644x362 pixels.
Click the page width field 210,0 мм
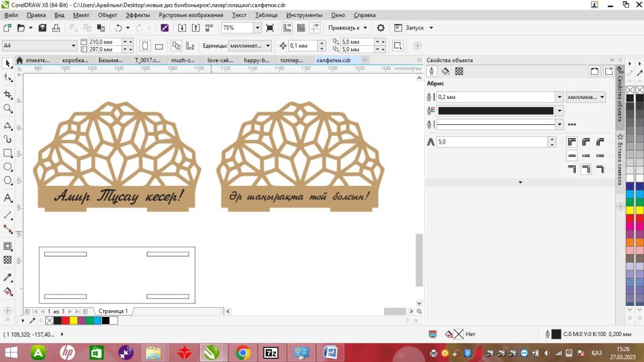click(x=105, y=42)
